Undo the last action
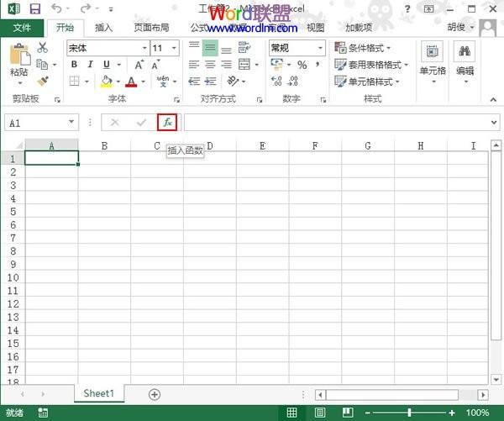Image resolution: width=504 pixels, height=421 pixels. tap(56, 8)
